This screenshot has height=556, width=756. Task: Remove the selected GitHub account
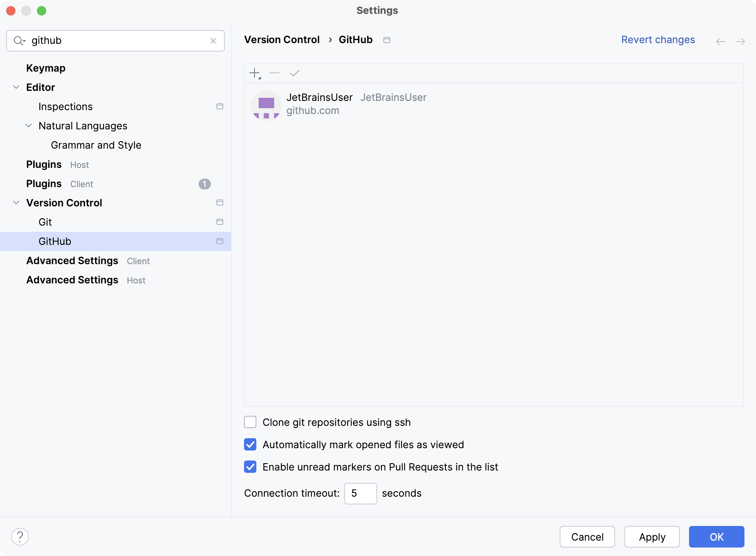(x=274, y=73)
